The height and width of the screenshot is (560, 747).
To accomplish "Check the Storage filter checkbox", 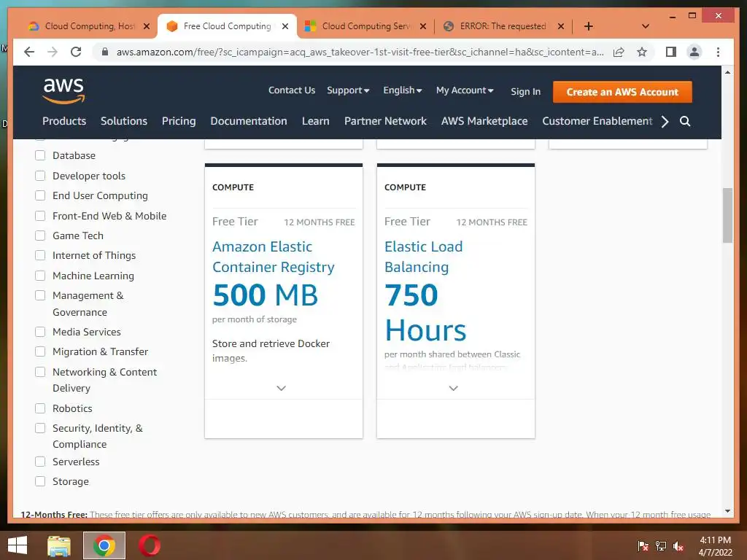I will click(41, 481).
